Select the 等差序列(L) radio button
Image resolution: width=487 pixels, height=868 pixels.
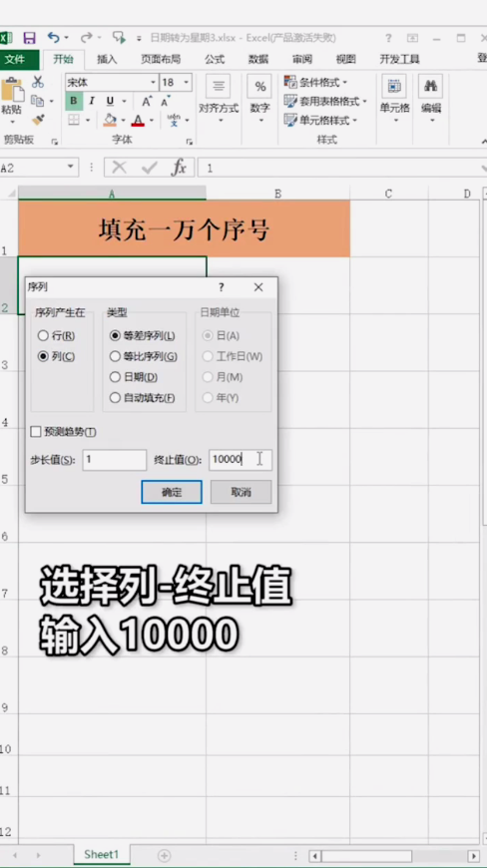(115, 335)
